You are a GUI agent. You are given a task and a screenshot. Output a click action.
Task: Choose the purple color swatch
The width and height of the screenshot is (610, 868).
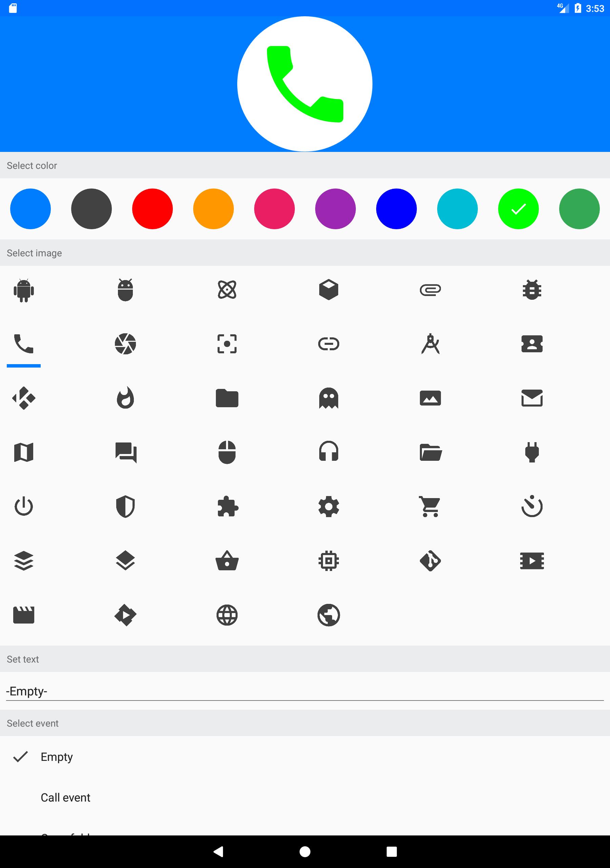(335, 209)
